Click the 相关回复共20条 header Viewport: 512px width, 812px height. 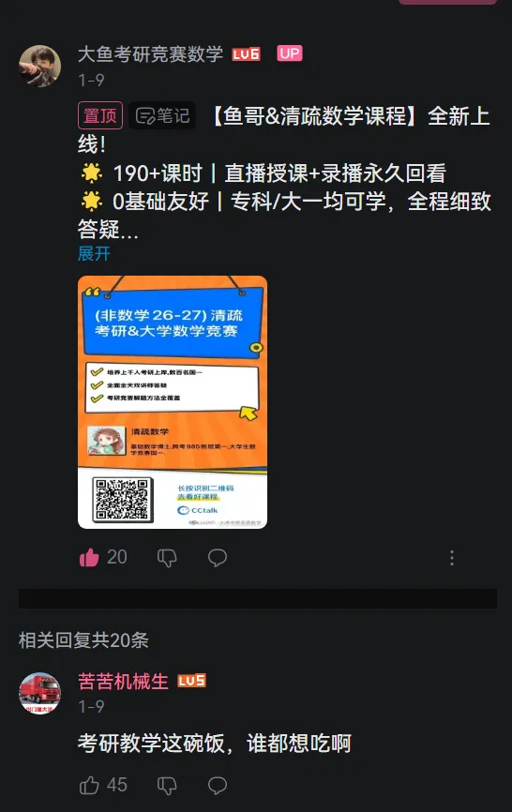[x=83, y=640]
